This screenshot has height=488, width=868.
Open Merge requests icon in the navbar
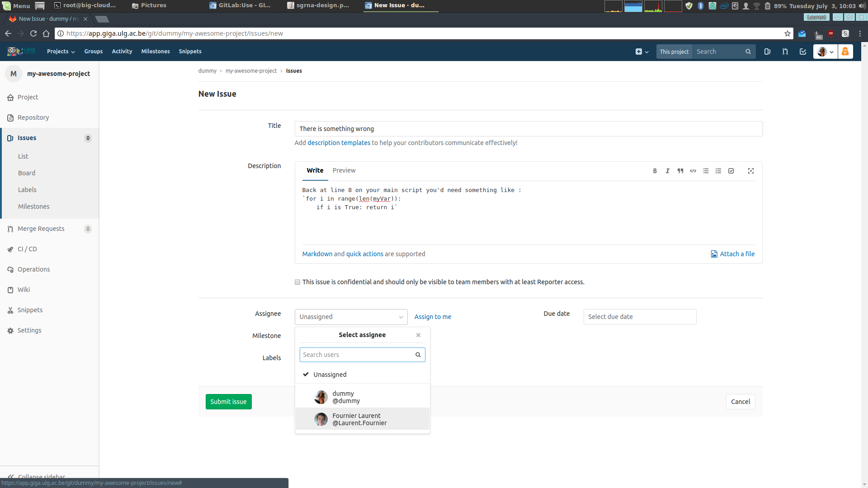[x=785, y=52]
